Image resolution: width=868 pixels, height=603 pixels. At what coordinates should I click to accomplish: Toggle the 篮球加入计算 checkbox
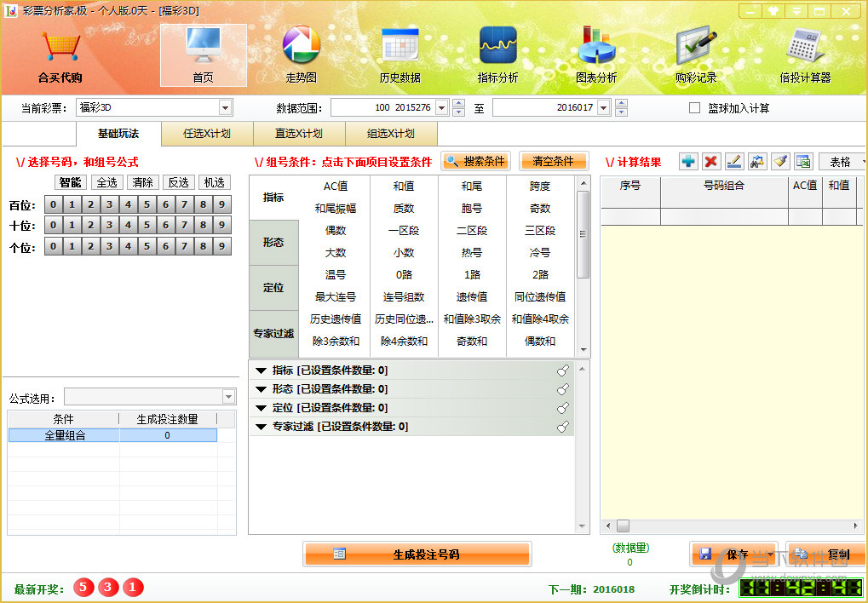(695, 108)
